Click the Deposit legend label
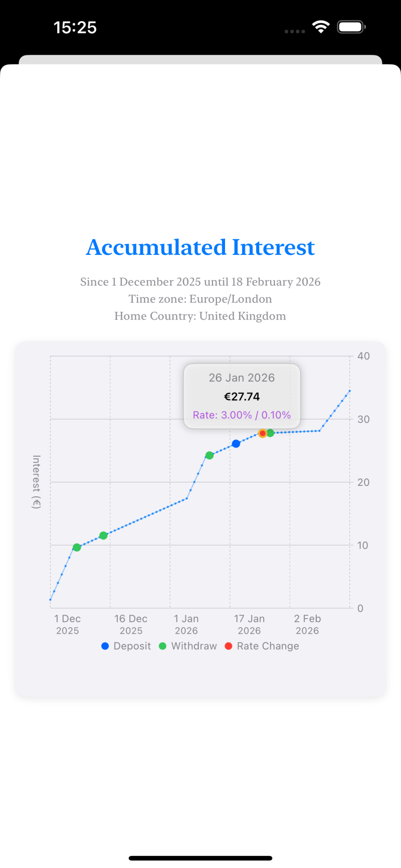 point(132,646)
